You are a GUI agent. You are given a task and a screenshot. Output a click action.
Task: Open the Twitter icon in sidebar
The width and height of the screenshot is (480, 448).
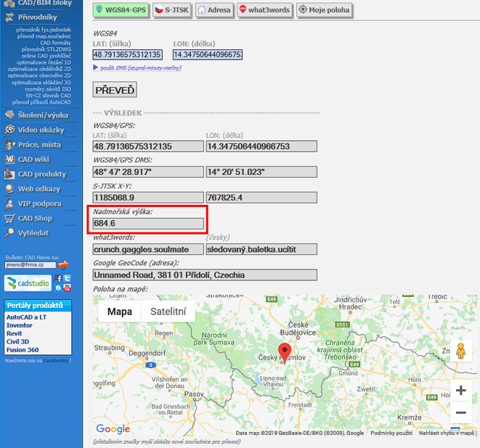[67, 278]
